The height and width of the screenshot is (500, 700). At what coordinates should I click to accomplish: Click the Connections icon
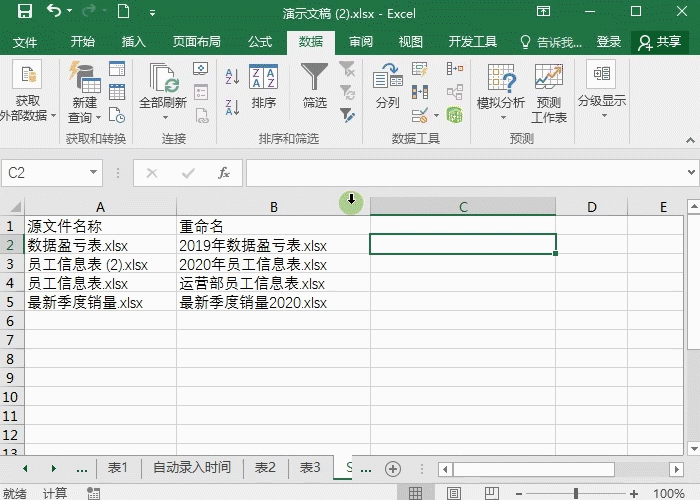coord(201,68)
